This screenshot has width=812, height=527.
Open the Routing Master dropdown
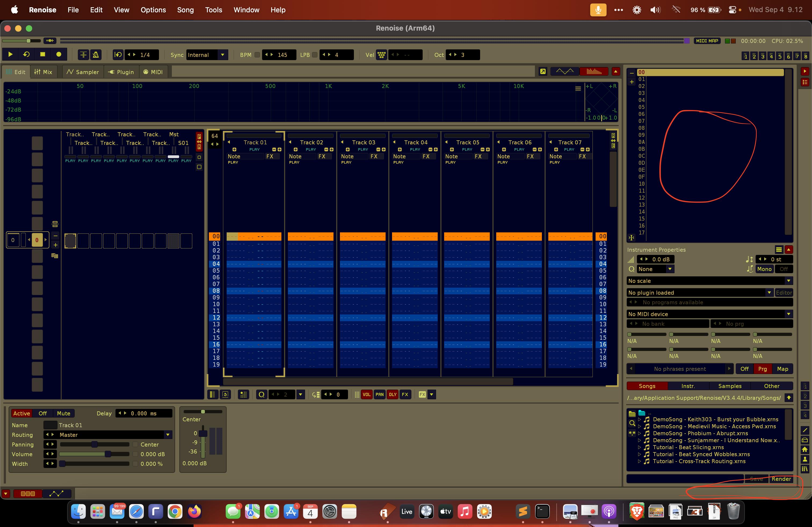(168, 435)
